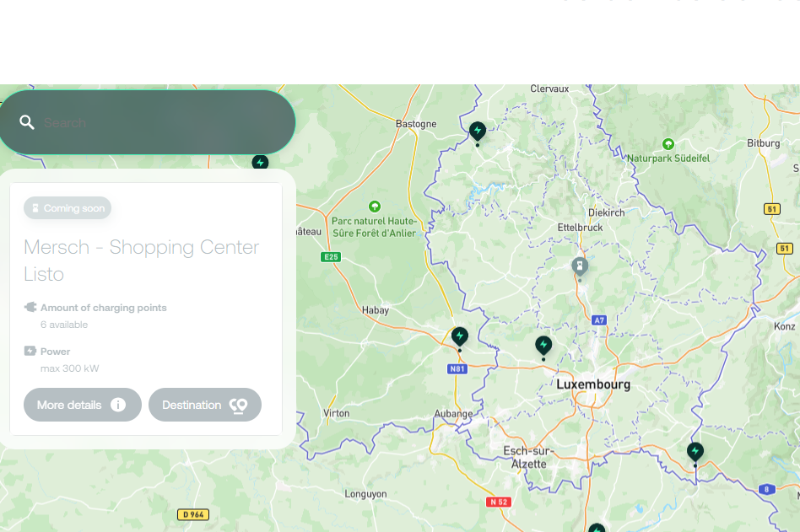Select the charging marker above N81 sign
Image resolution: width=800 pixels, height=532 pixels.
460,337
